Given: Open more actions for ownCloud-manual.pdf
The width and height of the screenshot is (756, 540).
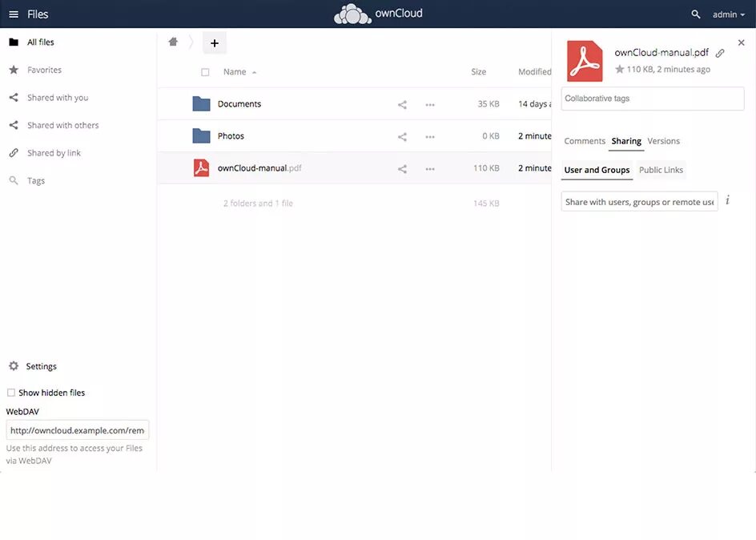Looking at the screenshot, I should pos(430,169).
